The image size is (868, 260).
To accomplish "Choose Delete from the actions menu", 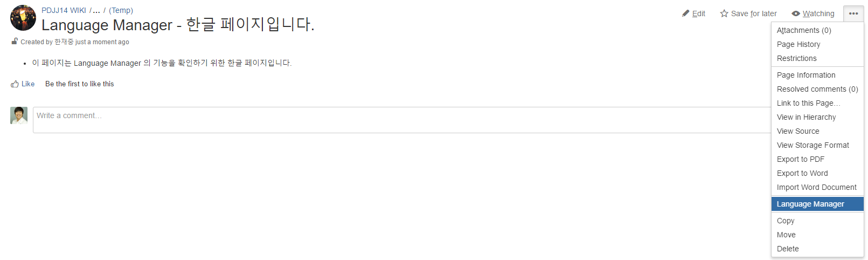I will point(788,249).
